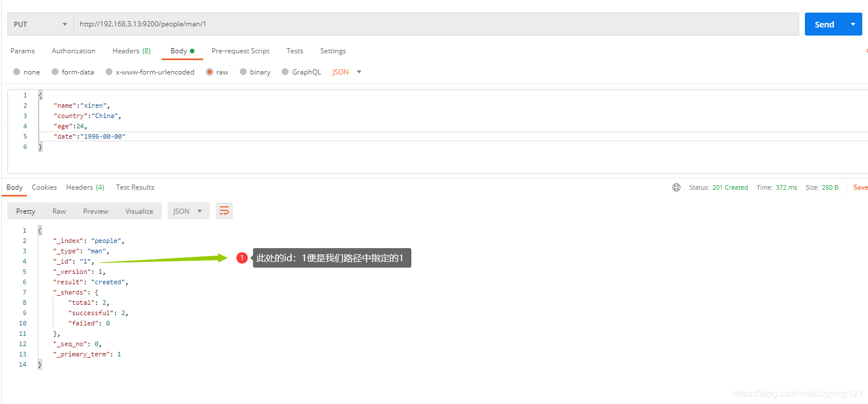The height and width of the screenshot is (404, 868).
Task: Click the request URL input field
Action: tap(436, 24)
